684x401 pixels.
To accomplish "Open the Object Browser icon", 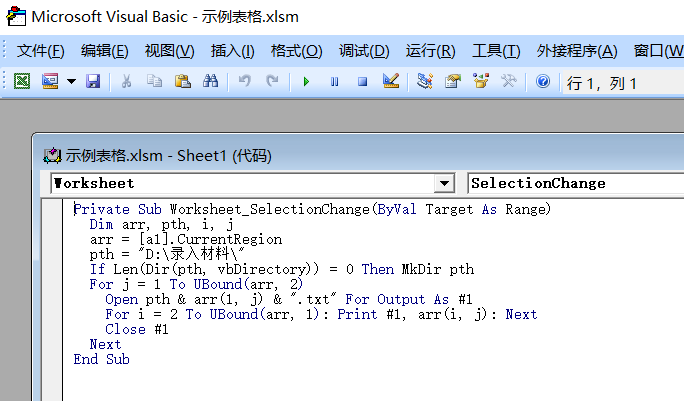I will 481,82.
